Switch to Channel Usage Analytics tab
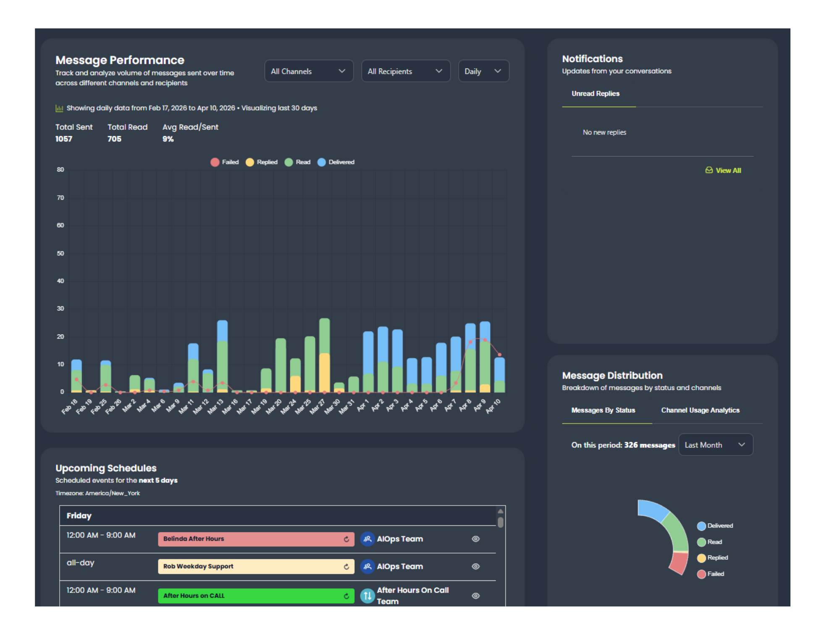The image size is (840, 635). click(x=700, y=410)
